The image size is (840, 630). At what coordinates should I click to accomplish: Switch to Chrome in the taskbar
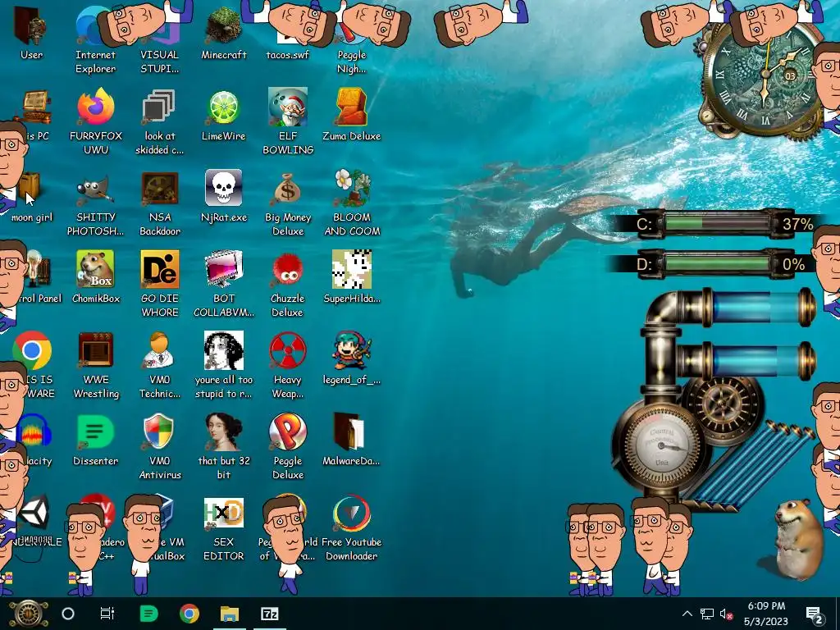(x=189, y=614)
